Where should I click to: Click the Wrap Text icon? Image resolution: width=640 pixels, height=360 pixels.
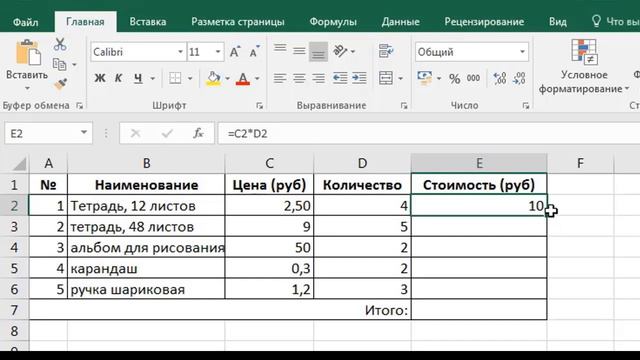386,51
